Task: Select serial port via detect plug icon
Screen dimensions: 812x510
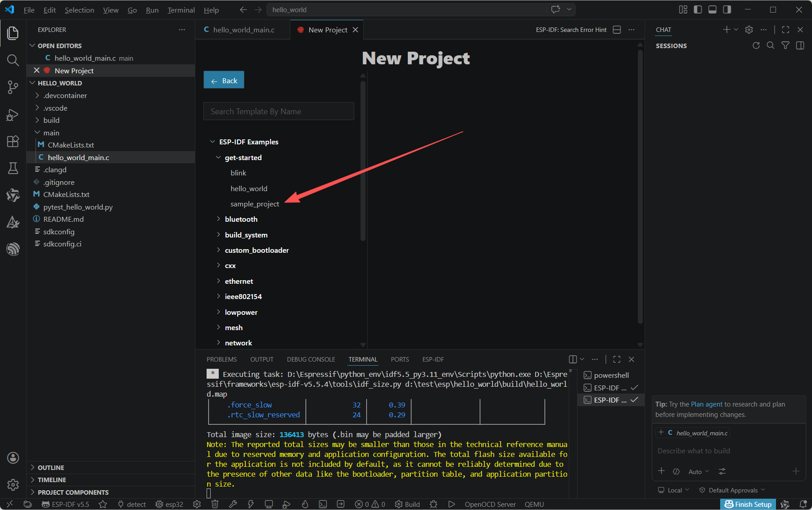Action: [132, 504]
